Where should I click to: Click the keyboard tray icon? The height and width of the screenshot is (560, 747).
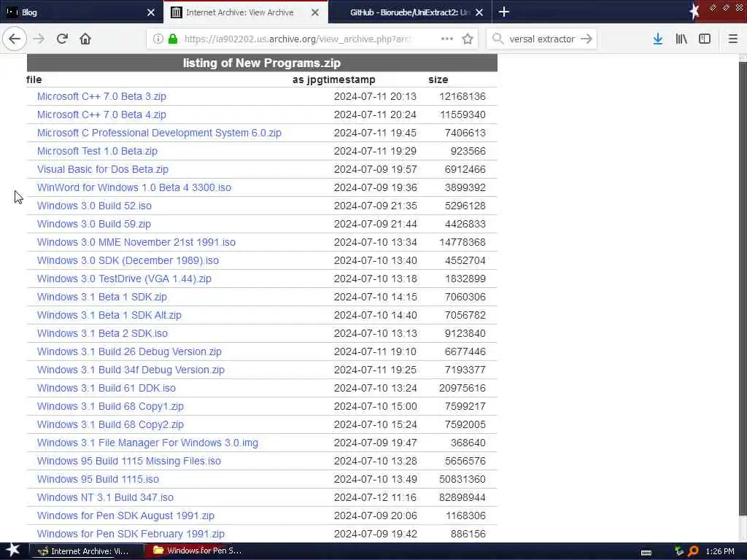click(646, 553)
